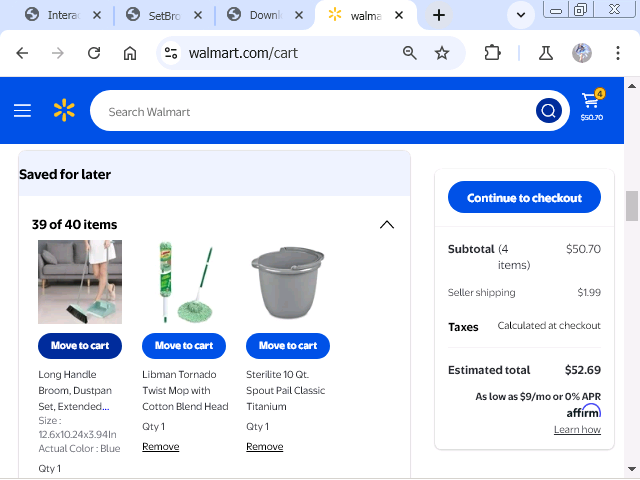640x480 pixels.
Task: Bookmark this page with the star icon
Action: tap(442, 53)
